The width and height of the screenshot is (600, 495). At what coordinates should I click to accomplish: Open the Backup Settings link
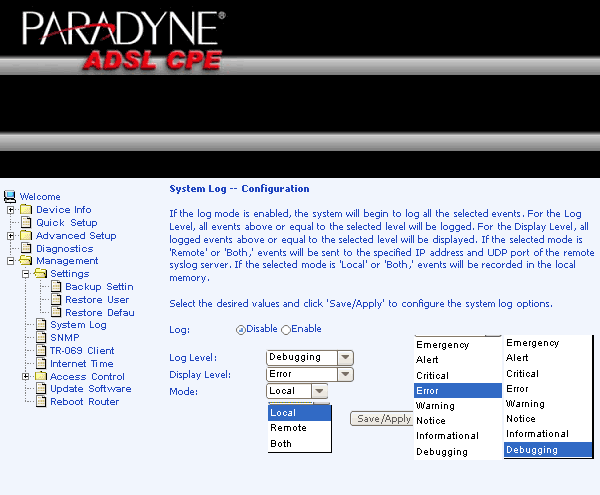tap(99, 287)
